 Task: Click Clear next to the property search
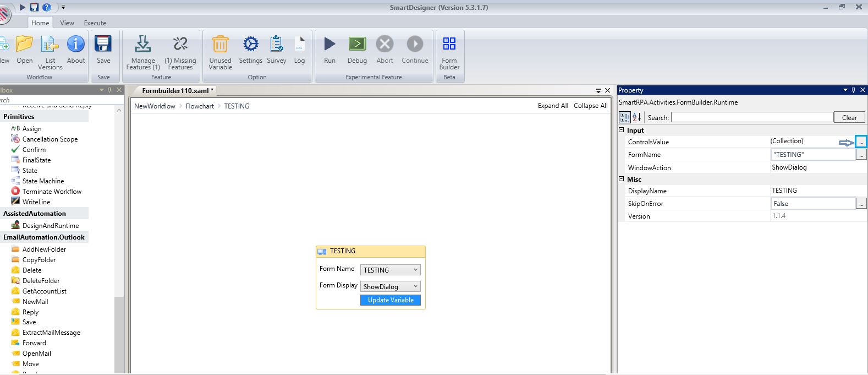tap(849, 117)
